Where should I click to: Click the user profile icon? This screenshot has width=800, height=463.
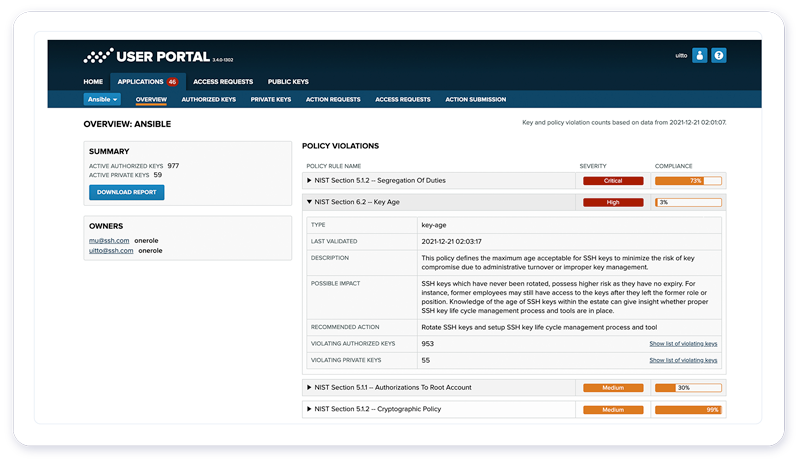click(700, 56)
